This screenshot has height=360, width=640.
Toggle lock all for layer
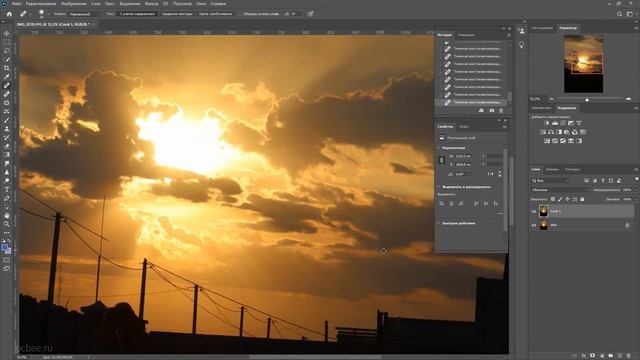pyautogui.click(x=582, y=199)
